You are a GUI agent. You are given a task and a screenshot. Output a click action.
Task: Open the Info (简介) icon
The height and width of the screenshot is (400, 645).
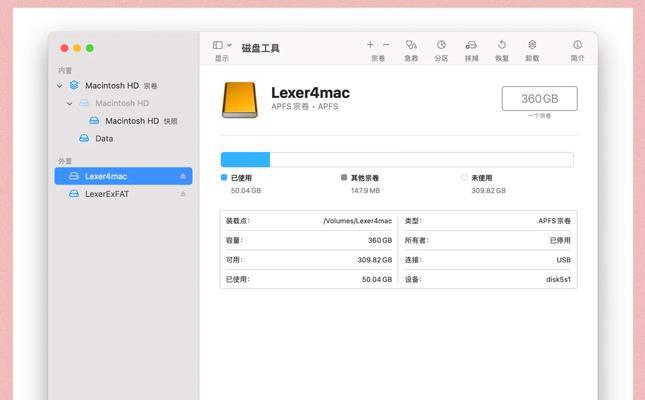click(x=577, y=44)
